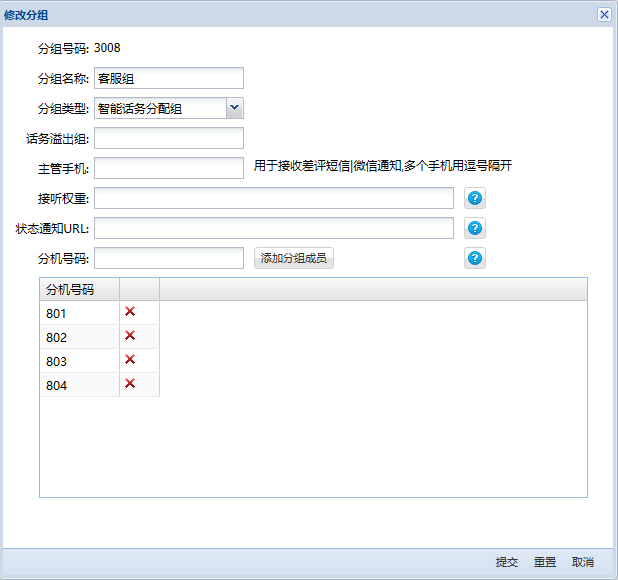Click 添加分组成员 button
Screen dimensions: 618x580
293,258
